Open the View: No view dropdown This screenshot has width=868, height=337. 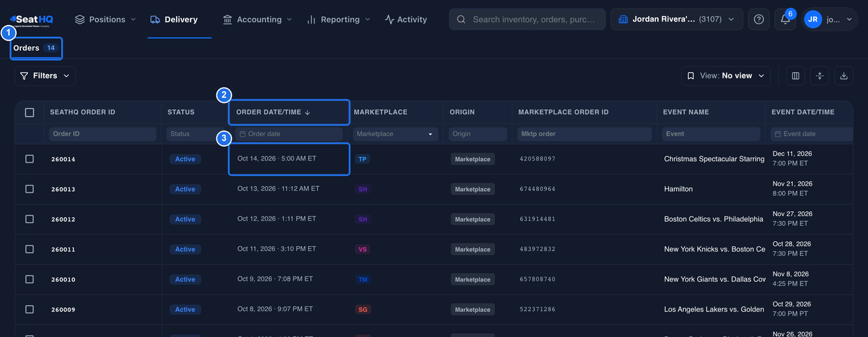pyautogui.click(x=726, y=76)
